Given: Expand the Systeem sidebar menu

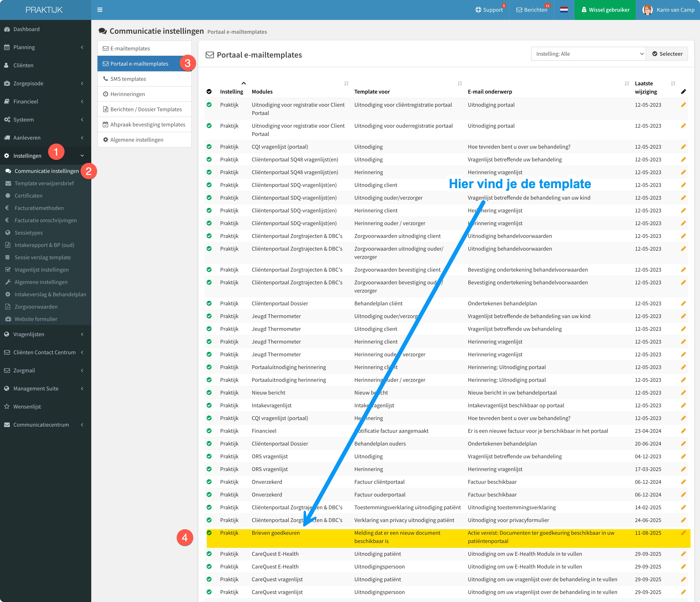Looking at the screenshot, I should click(x=46, y=120).
